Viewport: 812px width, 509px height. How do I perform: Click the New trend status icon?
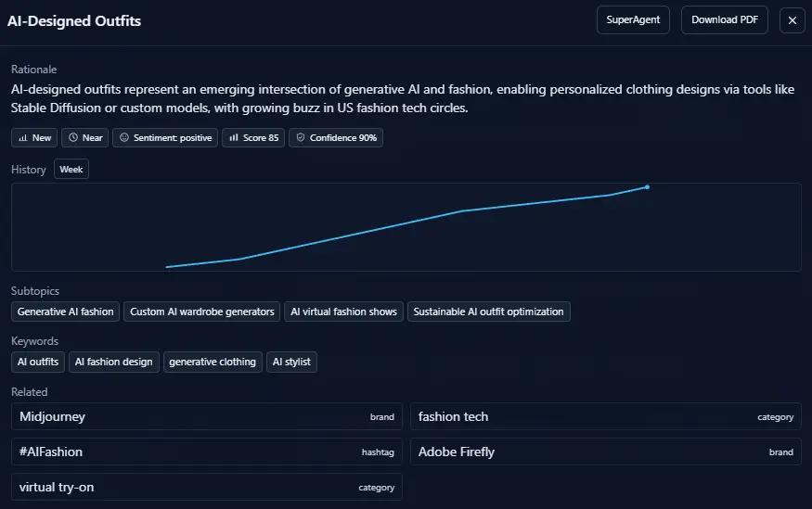pos(23,138)
